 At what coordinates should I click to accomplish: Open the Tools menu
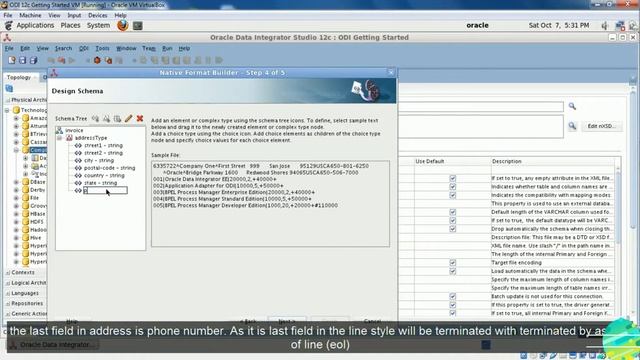[x=102, y=48]
